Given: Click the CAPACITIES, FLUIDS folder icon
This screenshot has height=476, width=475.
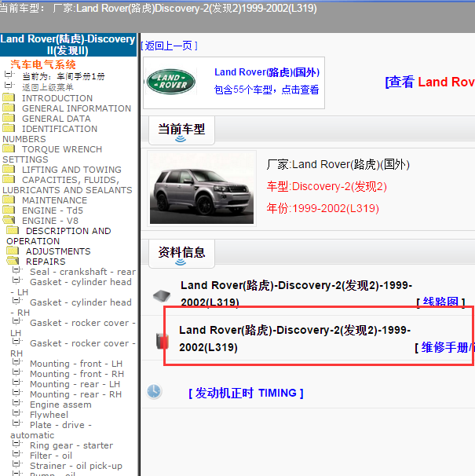Looking at the screenshot, I should tap(9, 179).
